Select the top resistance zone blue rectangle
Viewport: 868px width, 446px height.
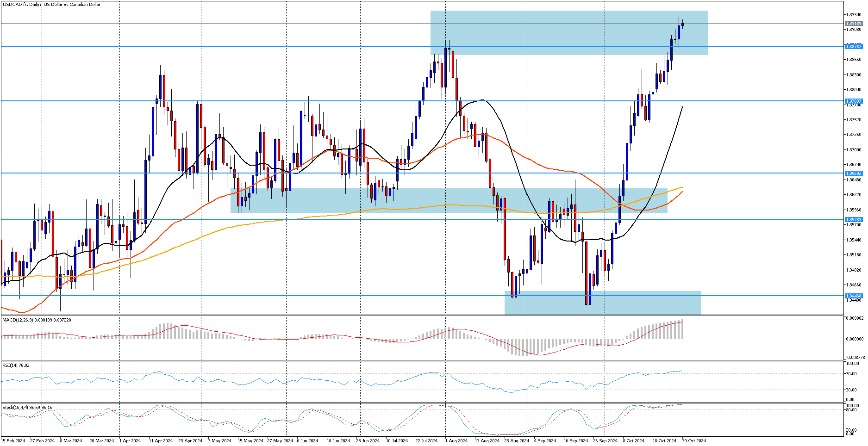pyautogui.click(x=569, y=33)
